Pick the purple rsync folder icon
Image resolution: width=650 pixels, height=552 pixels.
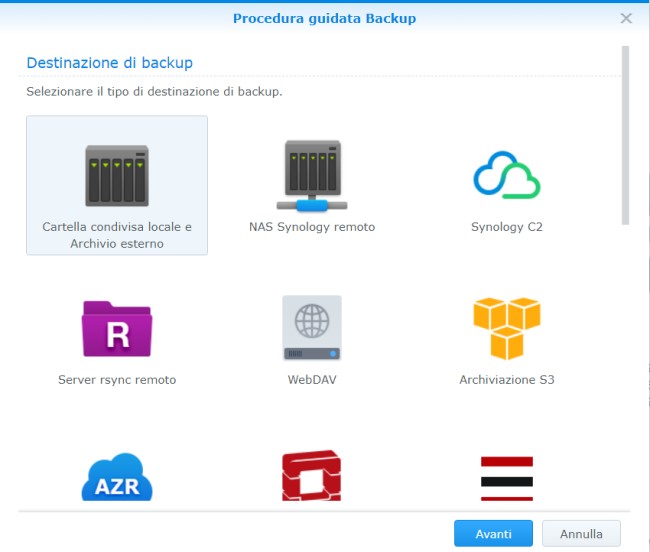coord(117,329)
